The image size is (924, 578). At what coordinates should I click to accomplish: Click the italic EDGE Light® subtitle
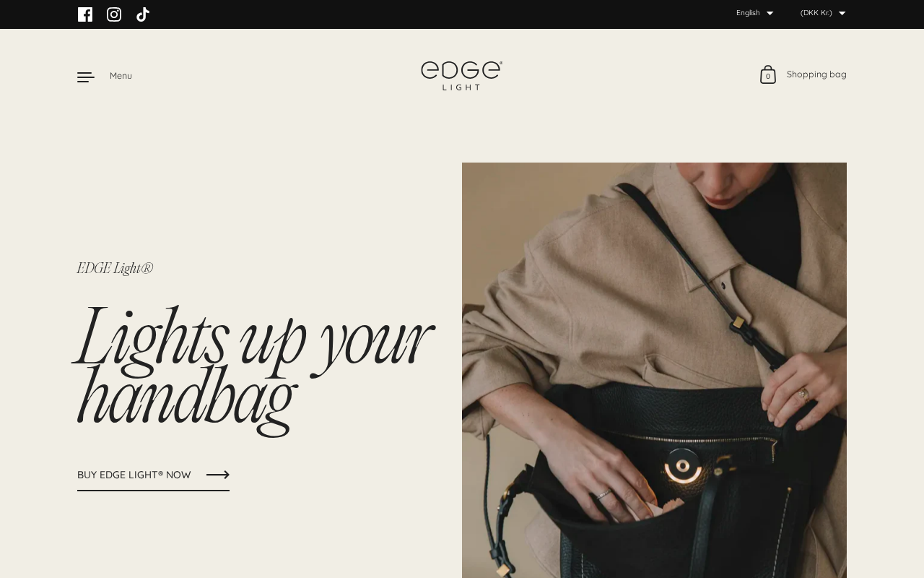coord(115,268)
